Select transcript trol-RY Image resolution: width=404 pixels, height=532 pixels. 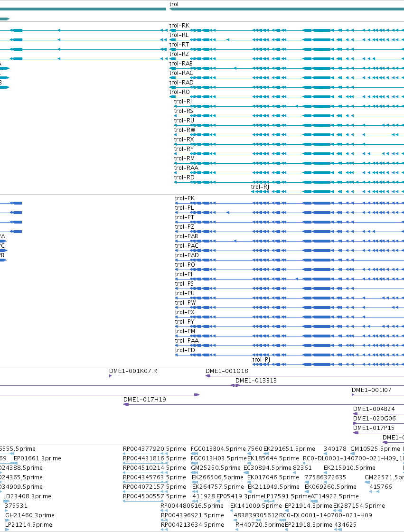pyautogui.click(x=184, y=149)
